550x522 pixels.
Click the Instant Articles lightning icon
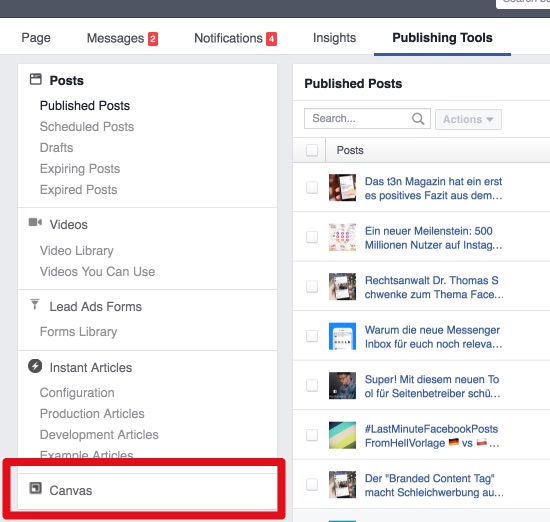click(35, 366)
